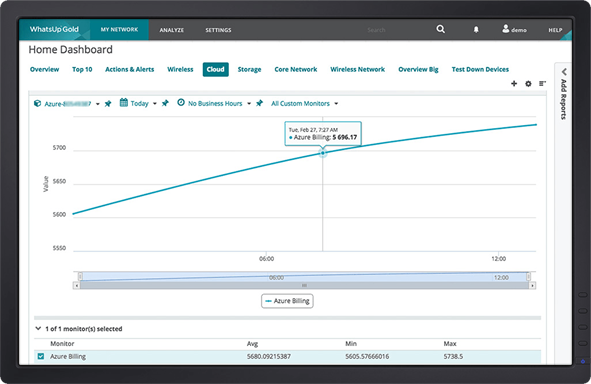Viewport: 591px width, 384px height.
Task: Select the Avg value 5680.09215387
Action: pyautogui.click(x=269, y=356)
